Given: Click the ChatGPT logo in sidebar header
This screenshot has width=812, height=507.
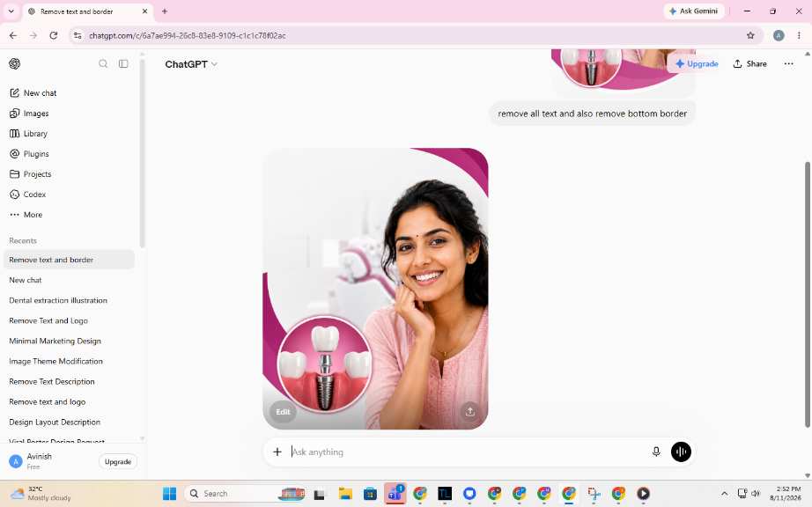Looking at the screenshot, I should [14, 63].
